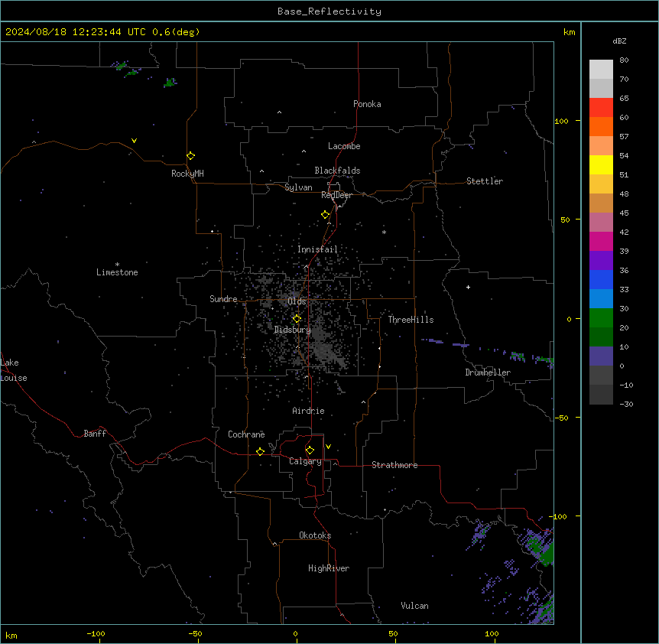The image size is (659, 644).
Task: Click the purple 39 dBZ legend swatch
Action: [x=601, y=260]
